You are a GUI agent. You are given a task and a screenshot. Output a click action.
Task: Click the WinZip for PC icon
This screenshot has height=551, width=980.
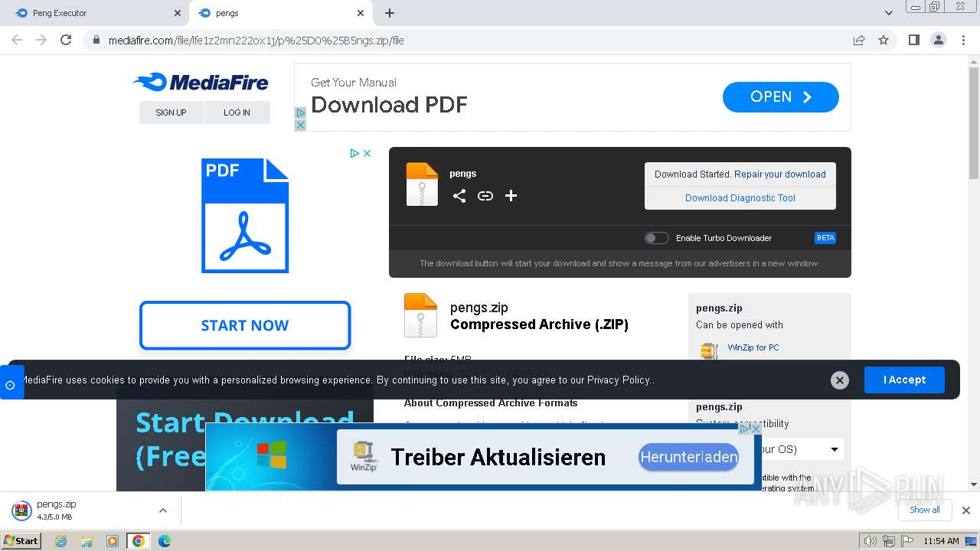710,350
